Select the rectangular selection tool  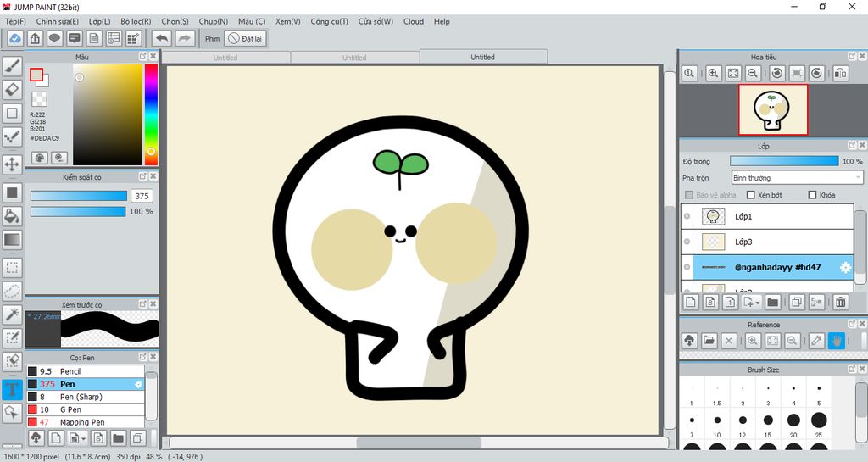click(12, 268)
